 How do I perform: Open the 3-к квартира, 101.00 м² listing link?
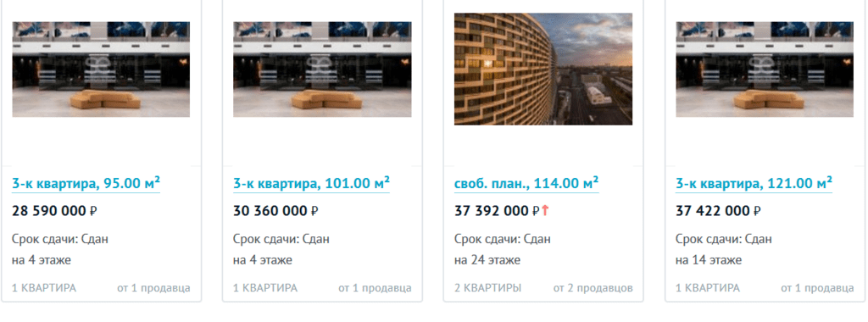pos(311,183)
